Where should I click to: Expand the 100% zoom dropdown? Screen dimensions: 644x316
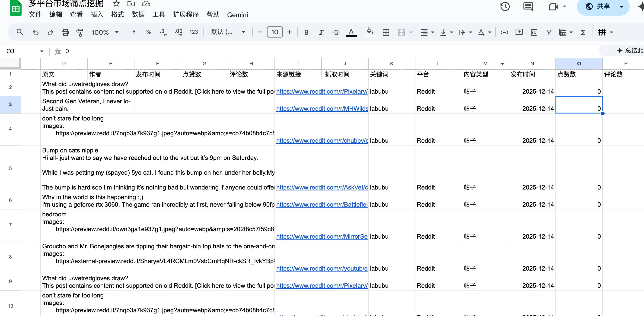pos(105,32)
